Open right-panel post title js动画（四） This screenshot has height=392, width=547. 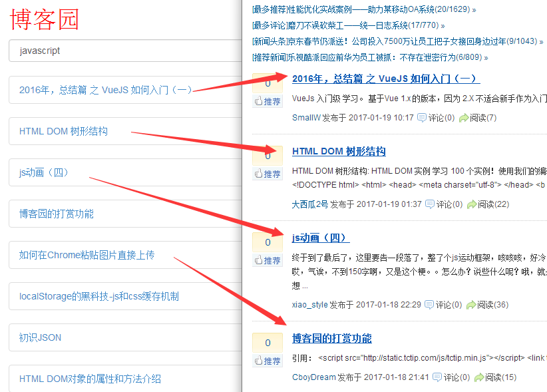(x=321, y=238)
